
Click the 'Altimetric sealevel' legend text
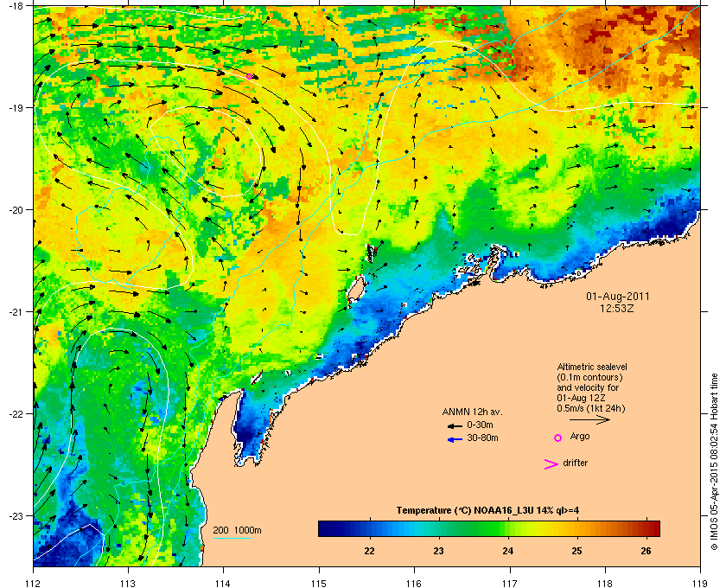tap(592, 367)
